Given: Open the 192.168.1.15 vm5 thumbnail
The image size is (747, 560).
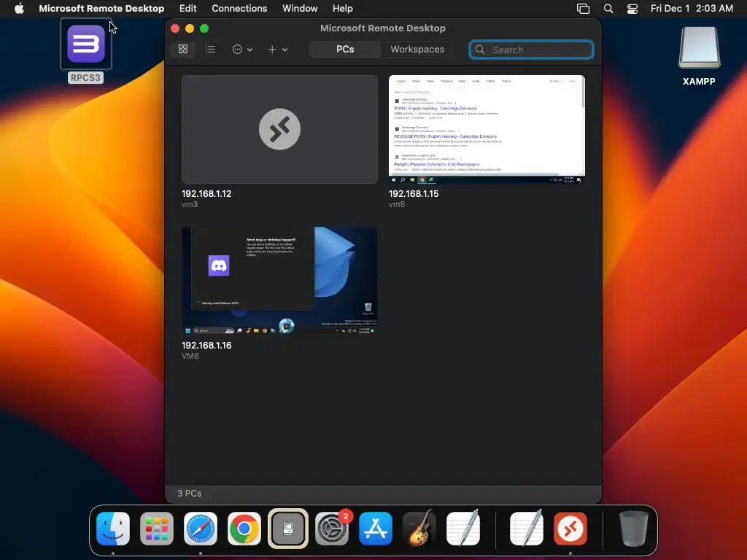Looking at the screenshot, I should [x=487, y=129].
